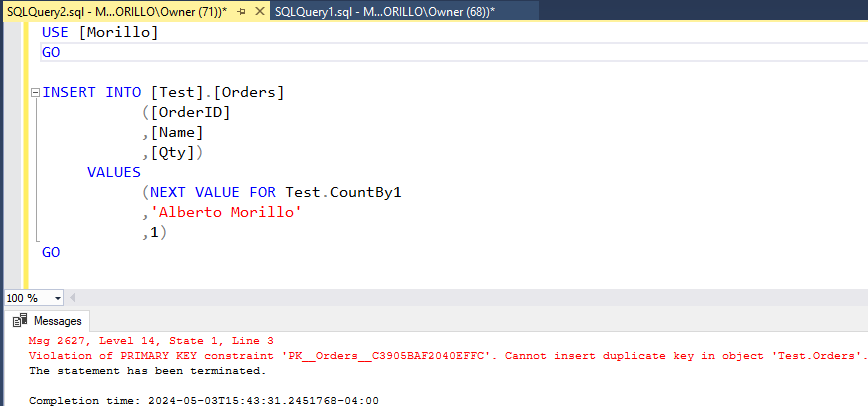Click the [Name] column in code
868x406 pixels.
click(177, 132)
